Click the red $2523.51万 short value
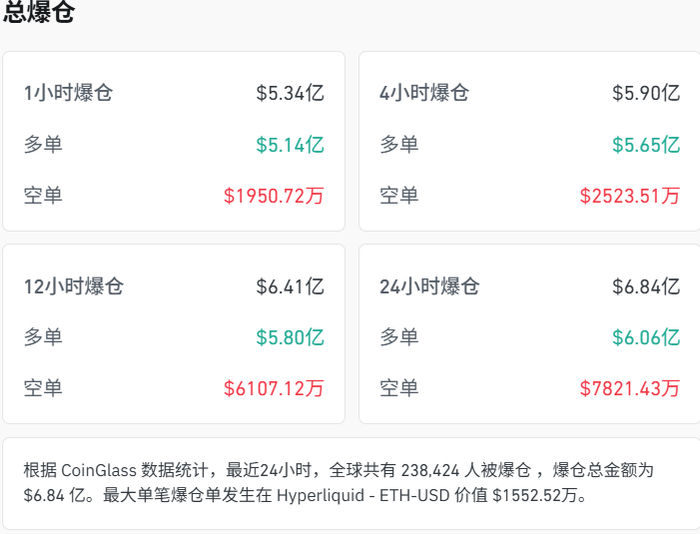This screenshot has width=700, height=534. (x=630, y=195)
